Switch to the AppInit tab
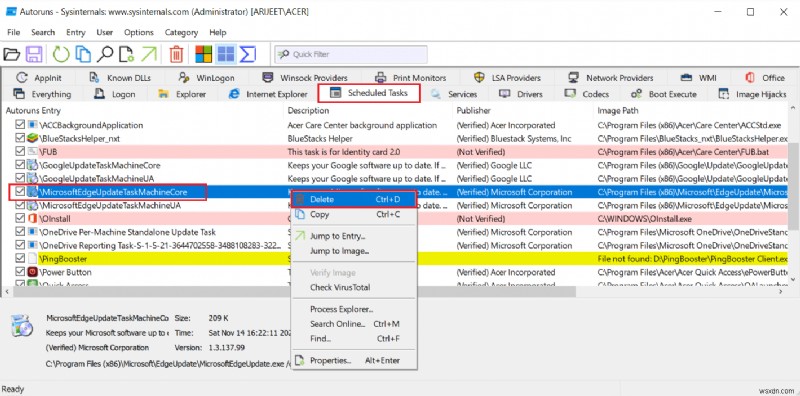 tap(39, 78)
